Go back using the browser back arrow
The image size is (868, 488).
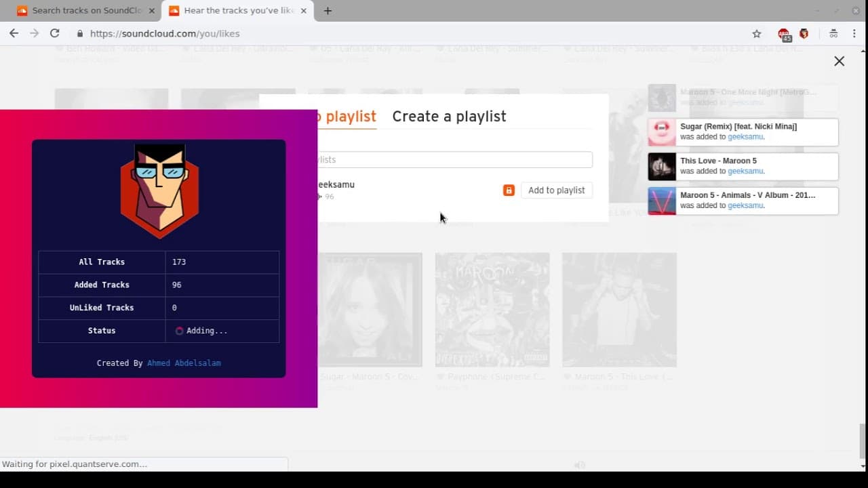coord(14,33)
